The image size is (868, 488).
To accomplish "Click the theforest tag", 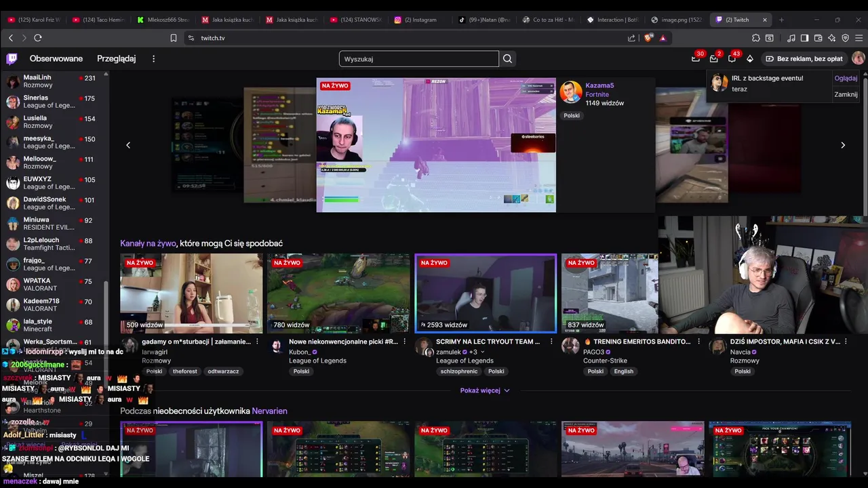I will [x=184, y=371].
